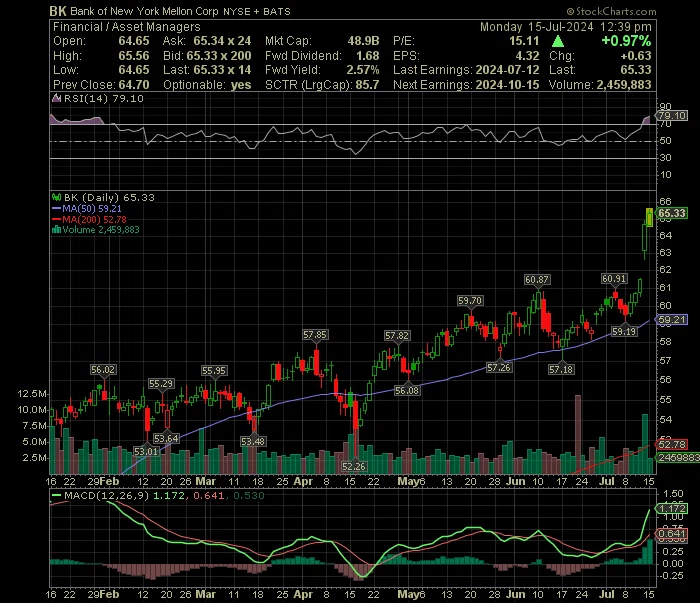Click the Mkt Cap value 48.9B
The image size is (700, 603).
click(363, 41)
